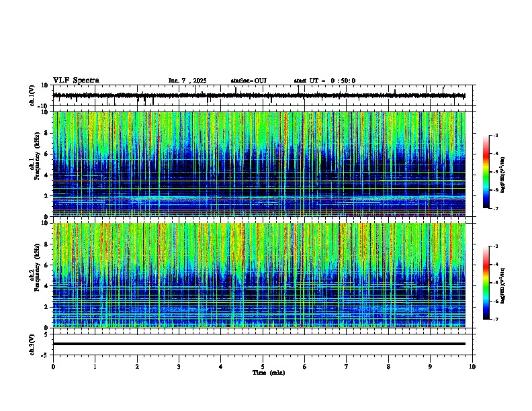Click the "VLF Spectra" title text
The width and height of the screenshot is (532, 411).
point(76,81)
